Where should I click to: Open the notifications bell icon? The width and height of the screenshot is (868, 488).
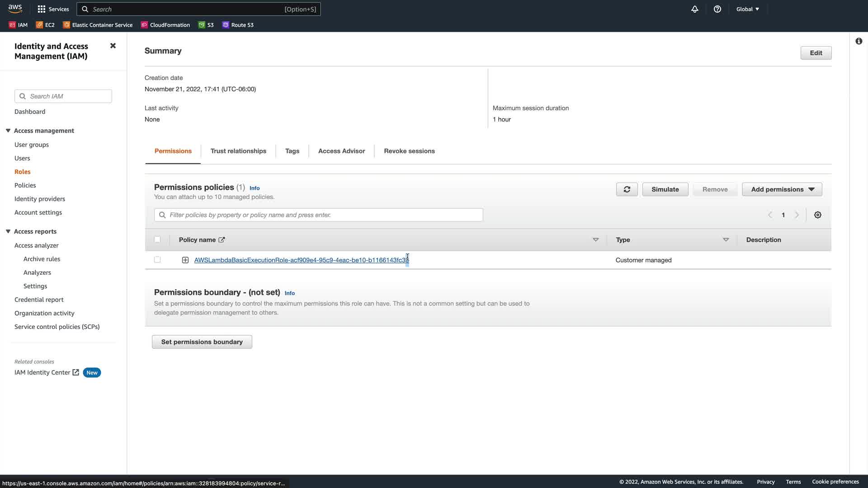point(694,9)
